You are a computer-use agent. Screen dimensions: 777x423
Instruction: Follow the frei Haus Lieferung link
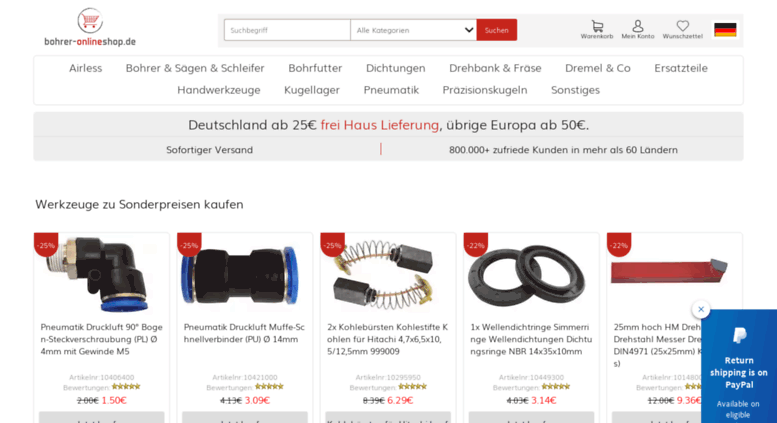(380, 125)
